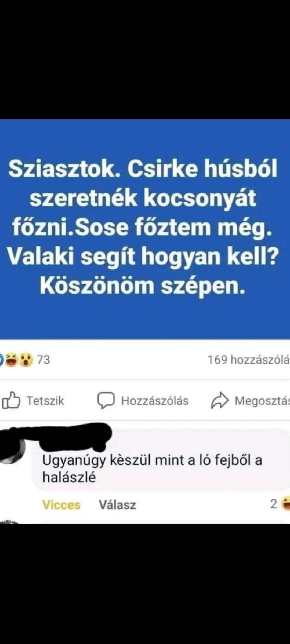
Task: Reply to comment with Válasz
Action: [x=117, y=505]
